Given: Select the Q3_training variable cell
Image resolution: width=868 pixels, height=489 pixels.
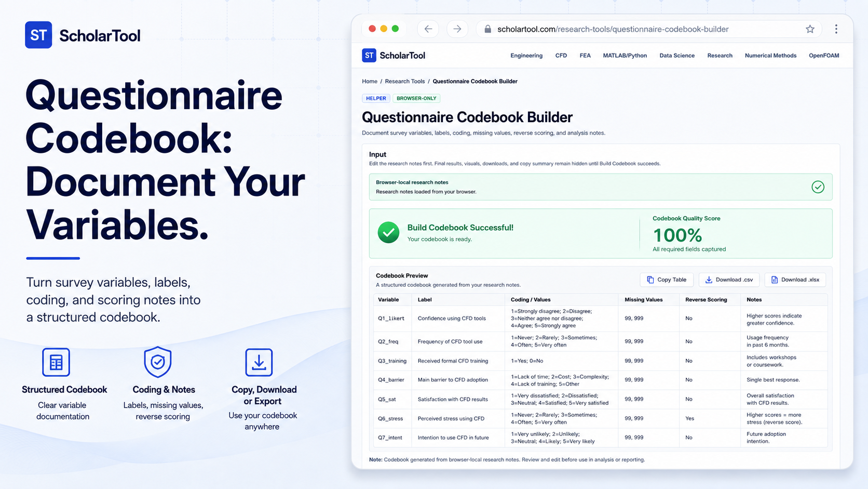Looking at the screenshot, I should pos(392,361).
